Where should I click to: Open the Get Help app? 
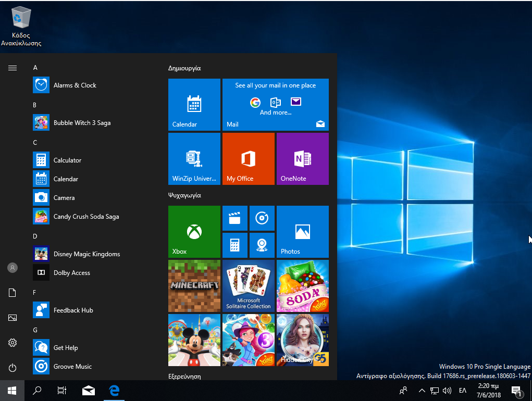[92, 347]
